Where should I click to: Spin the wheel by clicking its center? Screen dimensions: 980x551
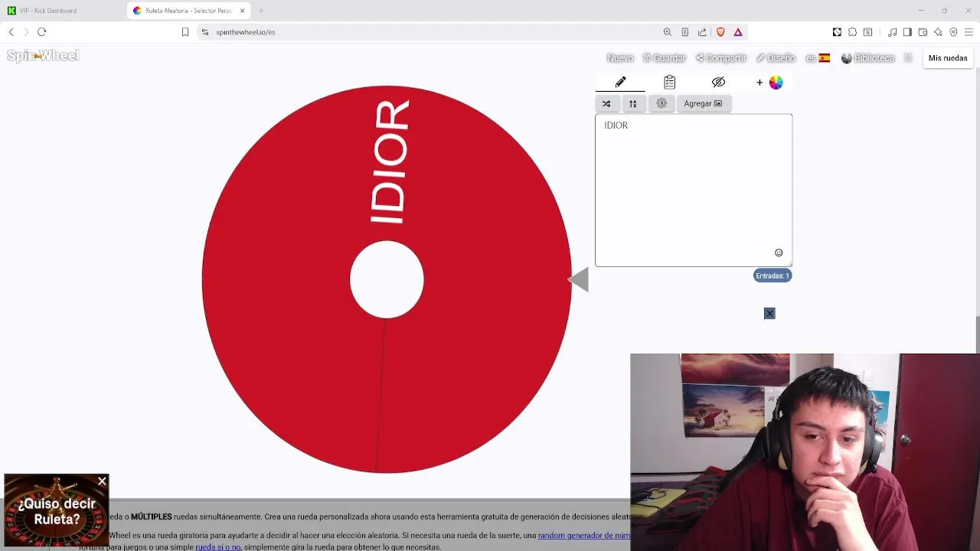click(x=387, y=279)
